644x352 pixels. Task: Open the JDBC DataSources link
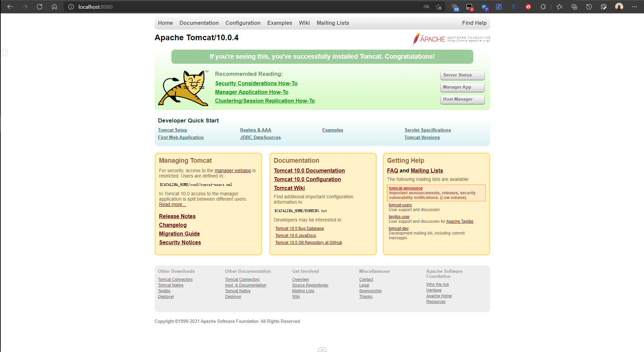coord(260,137)
